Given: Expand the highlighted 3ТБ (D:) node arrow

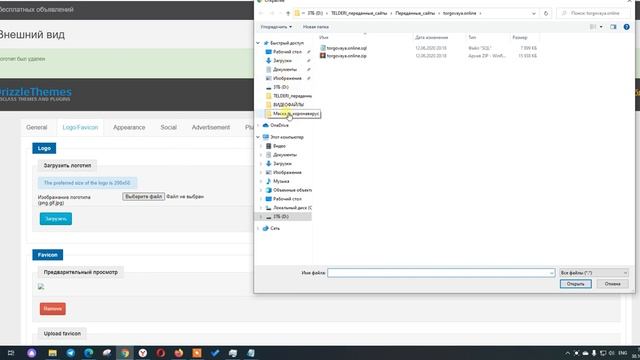Looking at the screenshot, I should pos(261,217).
